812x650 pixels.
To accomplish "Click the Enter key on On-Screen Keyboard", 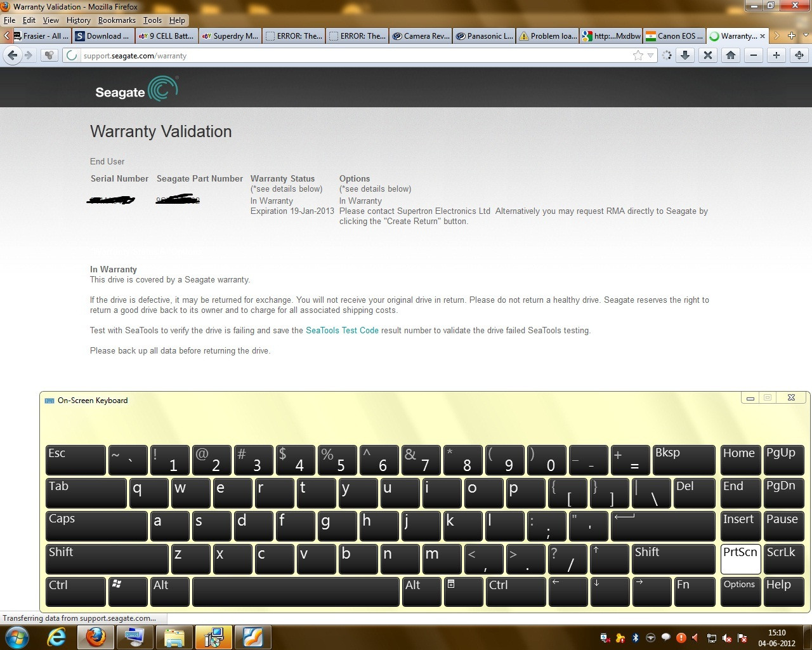I will (x=663, y=526).
